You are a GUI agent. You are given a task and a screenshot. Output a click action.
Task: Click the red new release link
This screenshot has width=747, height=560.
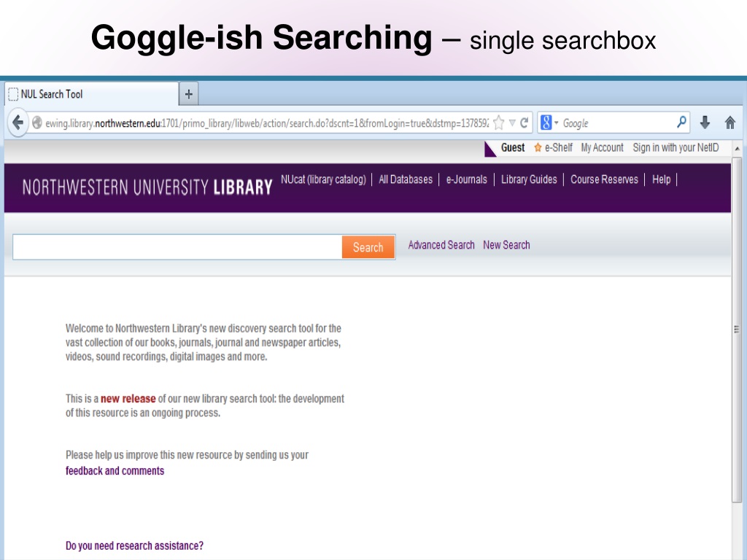pyautogui.click(x=128, y=399)
